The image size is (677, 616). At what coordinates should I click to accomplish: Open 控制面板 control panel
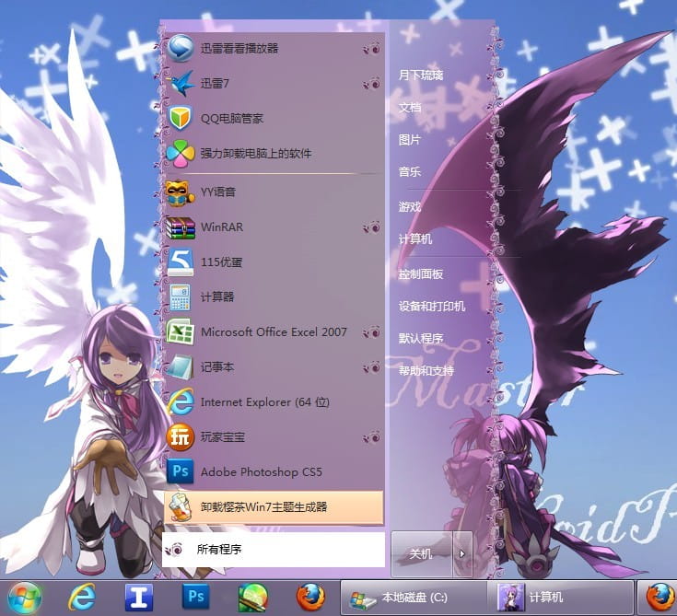point(421,273)
